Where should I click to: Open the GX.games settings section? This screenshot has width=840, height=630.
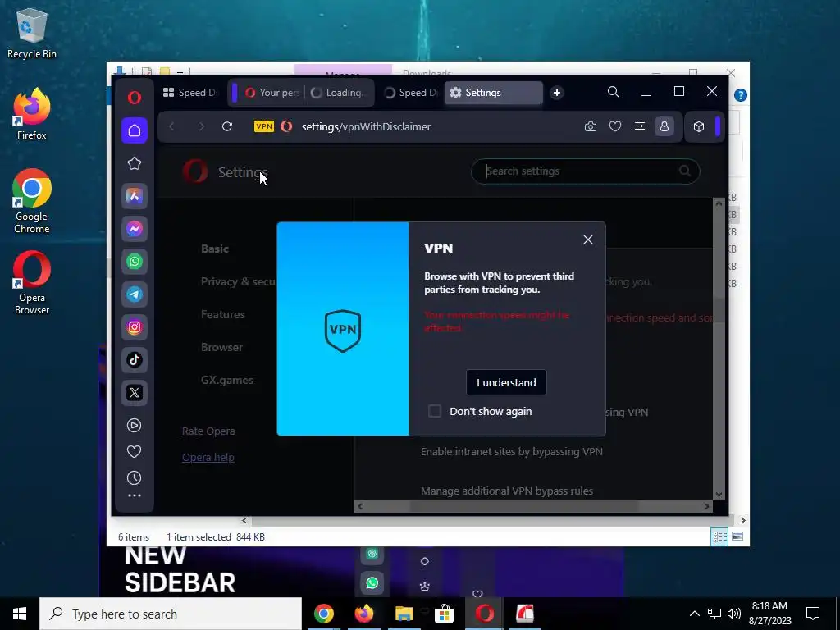[227, 380]
